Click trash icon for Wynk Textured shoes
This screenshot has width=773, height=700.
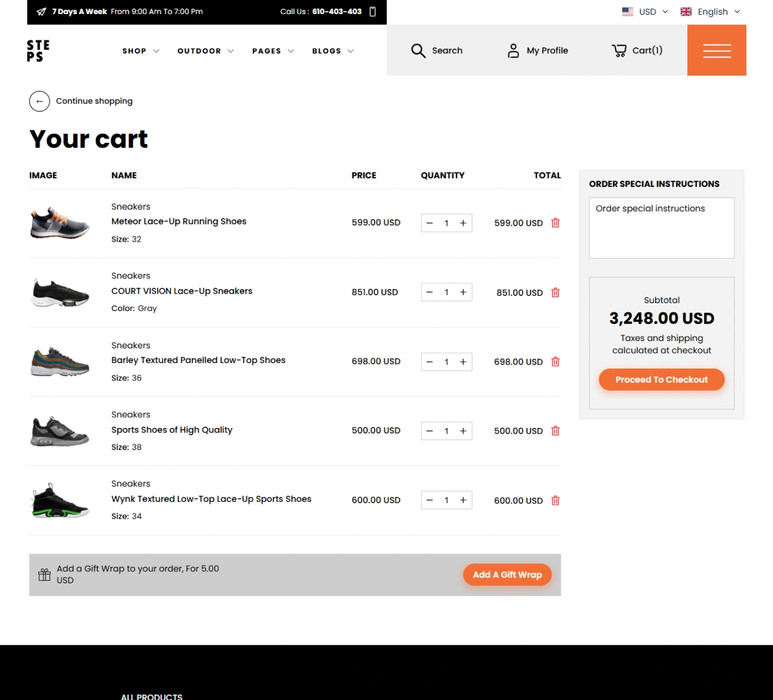[x=555, y=501]
